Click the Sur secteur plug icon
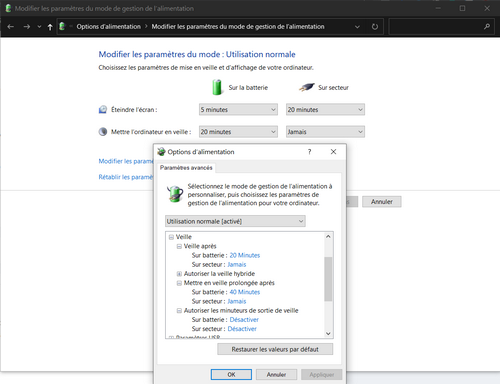The image size is (500, 384). pyautogui.click(x=307, y=87)
